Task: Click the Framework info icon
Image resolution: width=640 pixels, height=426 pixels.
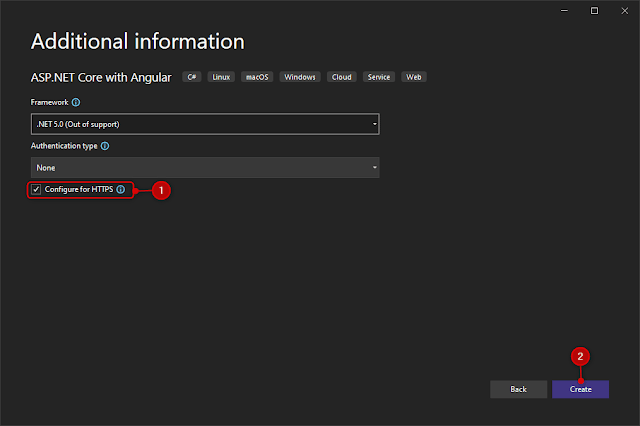Action: click(76, 102)
